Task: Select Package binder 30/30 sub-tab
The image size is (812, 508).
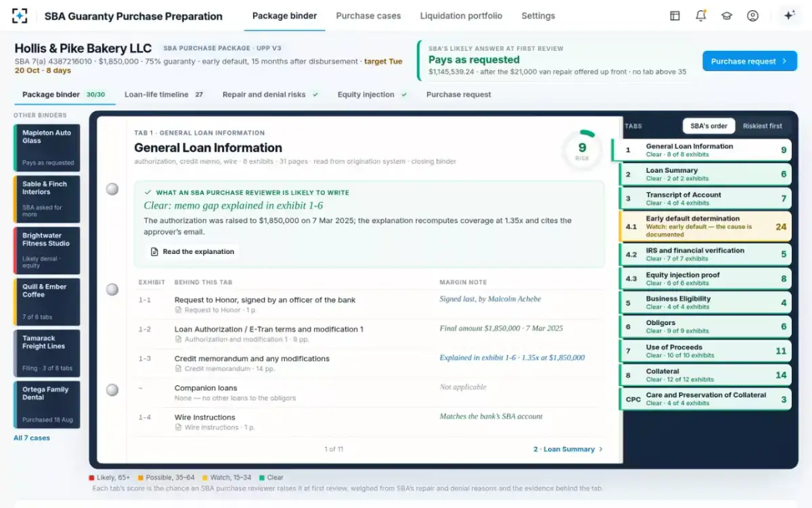Action: 64,95
